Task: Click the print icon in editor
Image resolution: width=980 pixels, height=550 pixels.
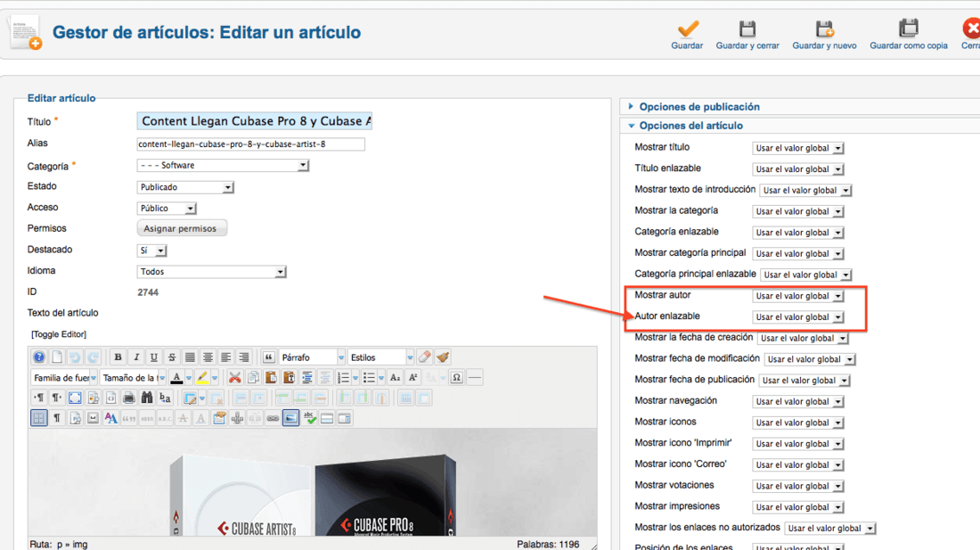Action: [129, 398]
